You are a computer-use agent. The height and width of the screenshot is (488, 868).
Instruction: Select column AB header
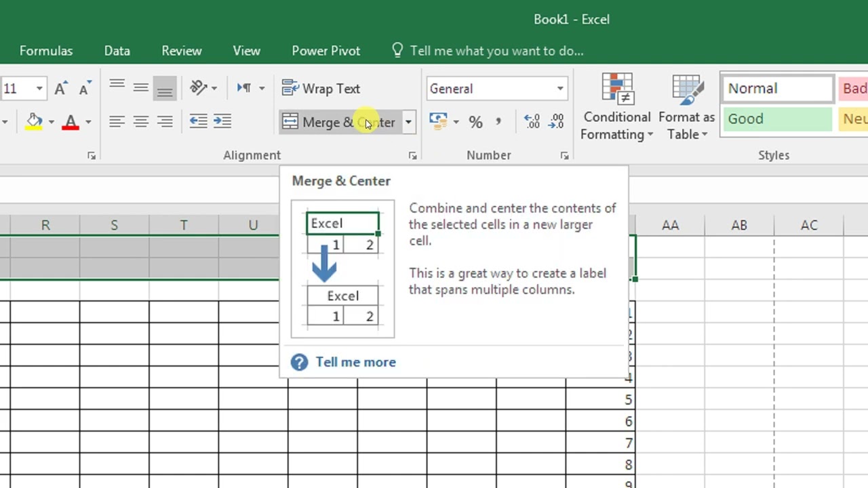(x=740, y=225)
